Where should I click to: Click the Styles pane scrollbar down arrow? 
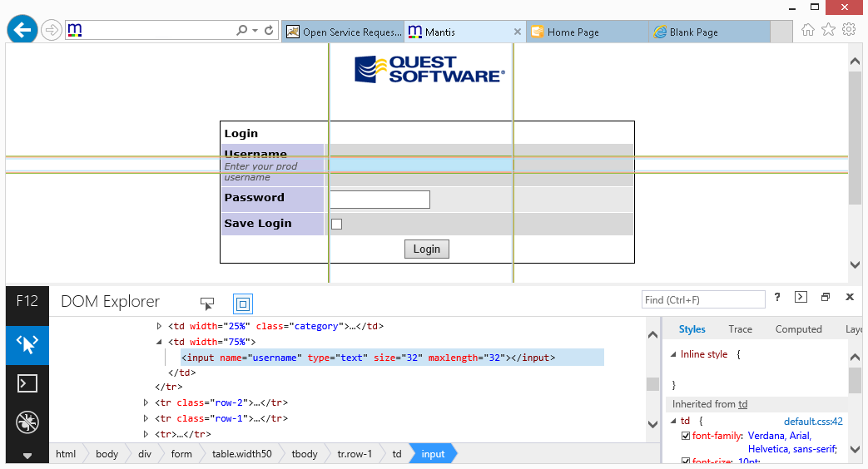pyautogui.click(x=856, y=449)
